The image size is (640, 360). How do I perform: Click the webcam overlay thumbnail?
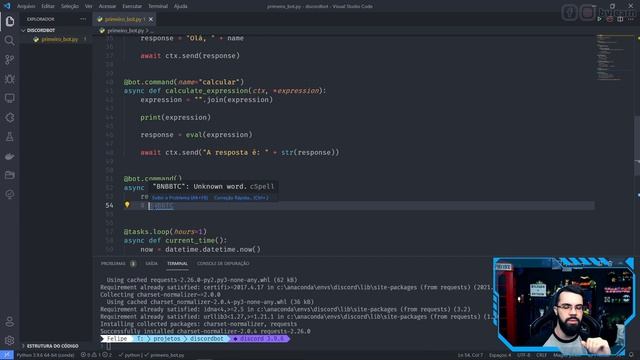564,305
